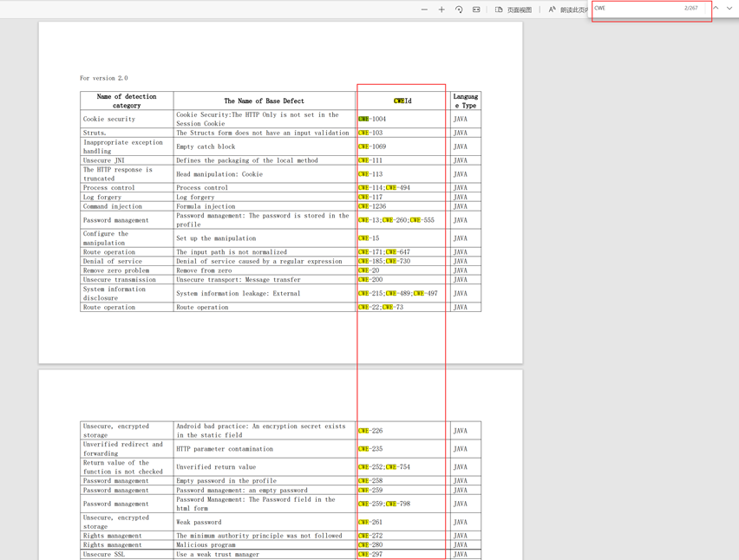Select the CWEId column header
This screenshot has height=560, width=739.
click(x=402, y=101)
